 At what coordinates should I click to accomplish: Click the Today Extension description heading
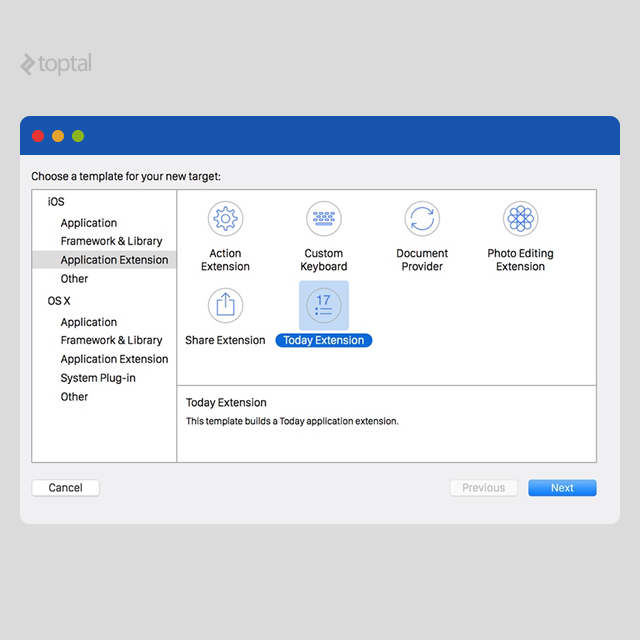(226, 403)
